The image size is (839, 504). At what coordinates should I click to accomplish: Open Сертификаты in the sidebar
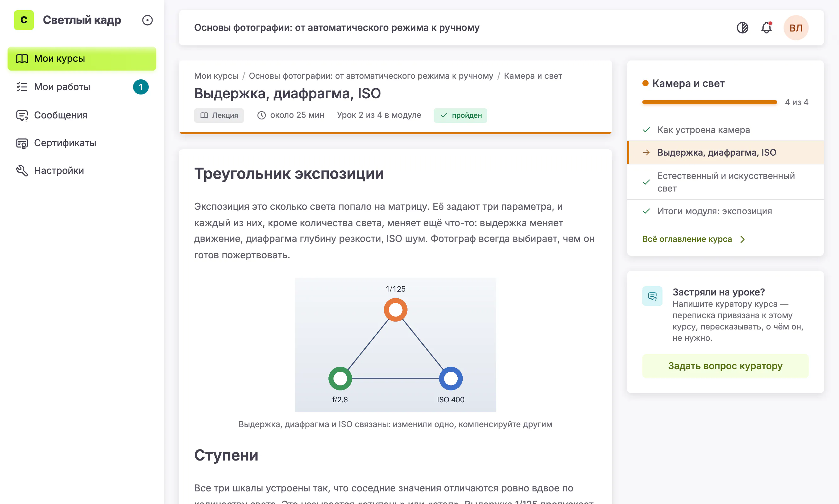click(x=82, y=143)
